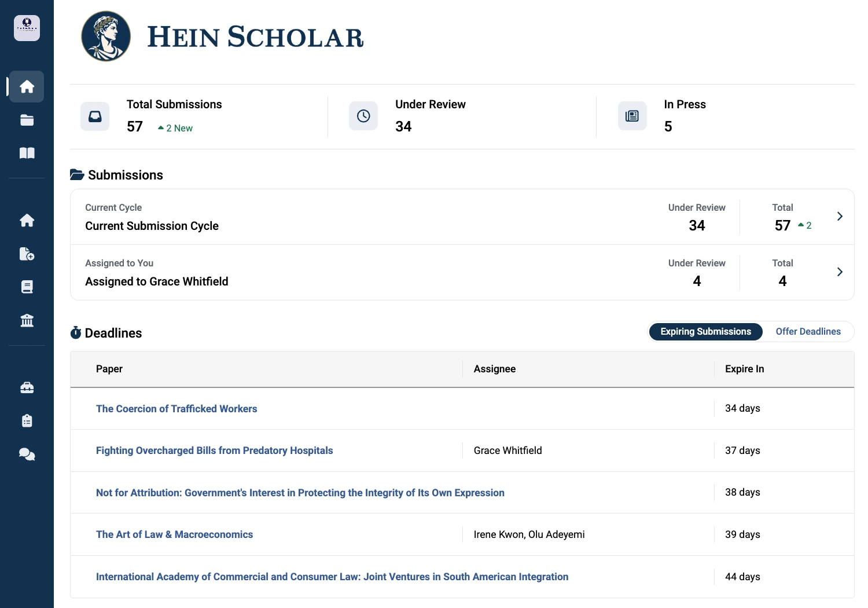Click the inbox icon beside Total Submissions
868x608 pixels.
(95, 116)
